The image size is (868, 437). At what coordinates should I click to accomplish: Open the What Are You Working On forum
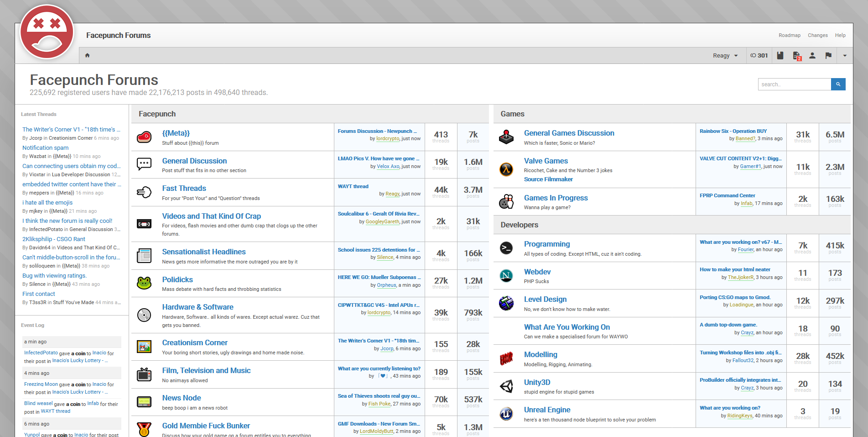click(567, 327)
